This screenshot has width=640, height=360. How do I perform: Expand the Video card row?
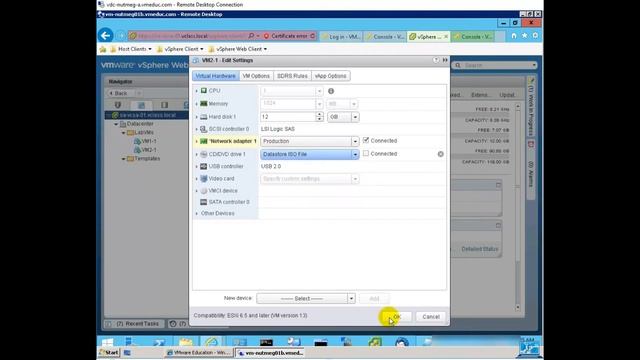click(x=196, y=179)
